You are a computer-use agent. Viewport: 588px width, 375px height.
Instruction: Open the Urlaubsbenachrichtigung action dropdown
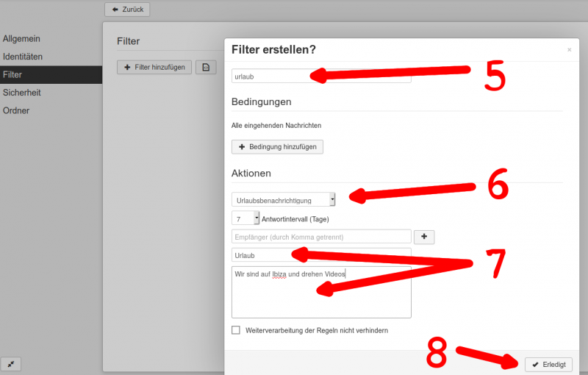click(283, 199)
